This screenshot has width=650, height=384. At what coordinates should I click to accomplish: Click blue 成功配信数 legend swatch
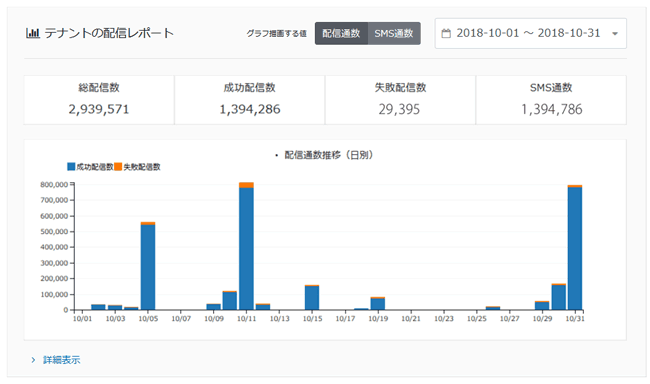click(71, 167)
